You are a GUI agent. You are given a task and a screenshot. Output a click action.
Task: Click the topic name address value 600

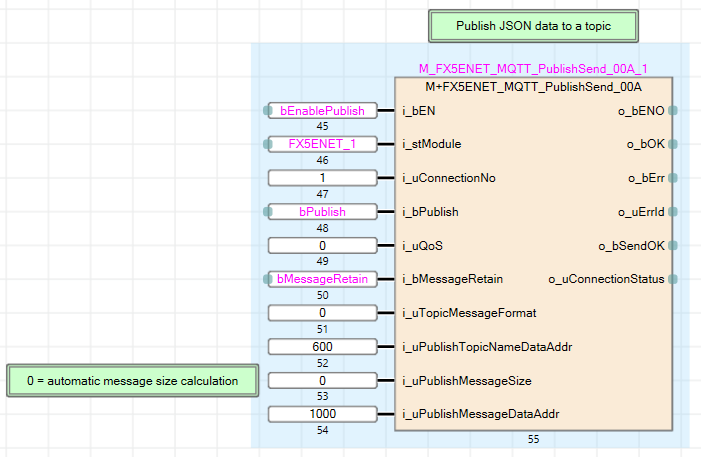click(x=322, y=347)
